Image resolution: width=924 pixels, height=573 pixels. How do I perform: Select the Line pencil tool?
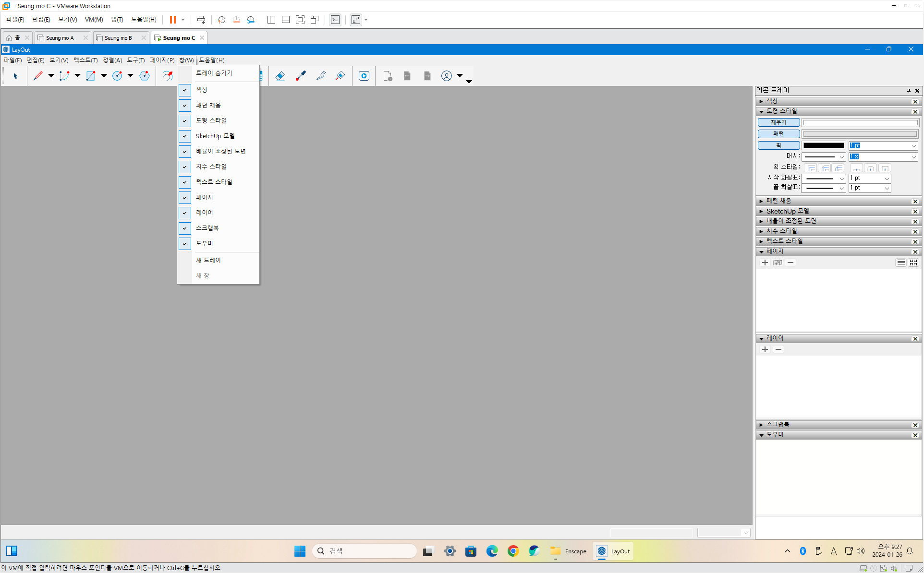(x=38, y=76)
